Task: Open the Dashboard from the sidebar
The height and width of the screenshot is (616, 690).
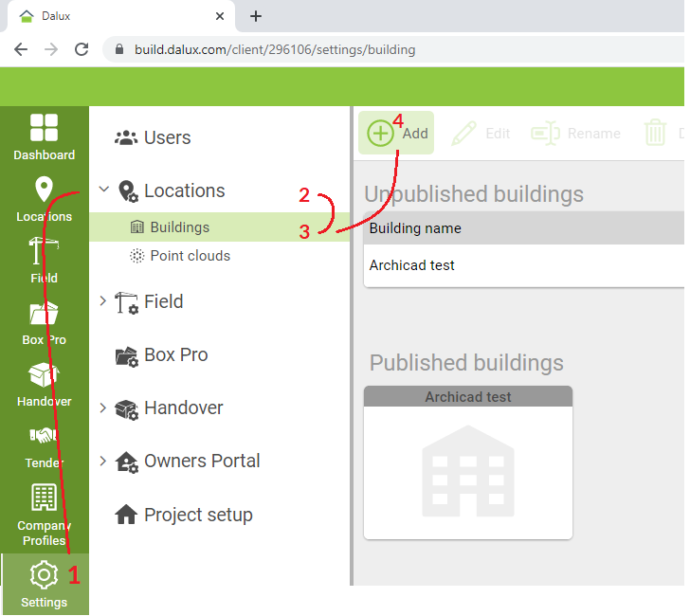Action: tap(44, 137)
